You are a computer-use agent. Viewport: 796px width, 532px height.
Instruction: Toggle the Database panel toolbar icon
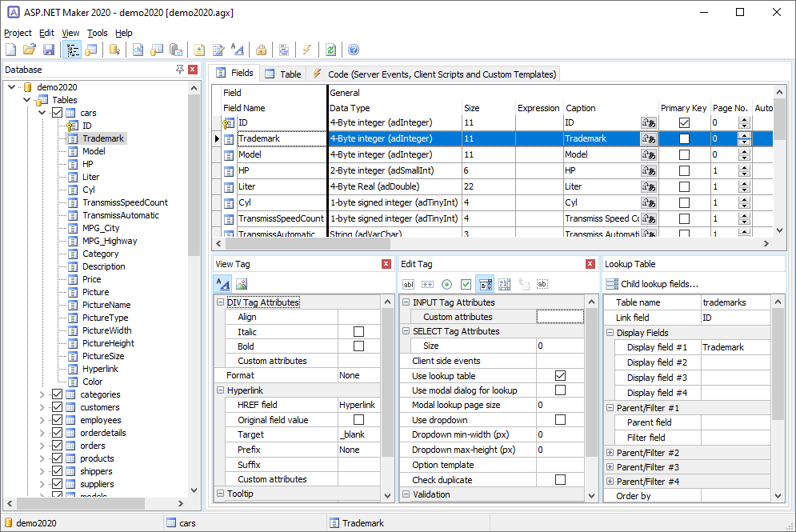pyautogui.click(x=72, y=49)
